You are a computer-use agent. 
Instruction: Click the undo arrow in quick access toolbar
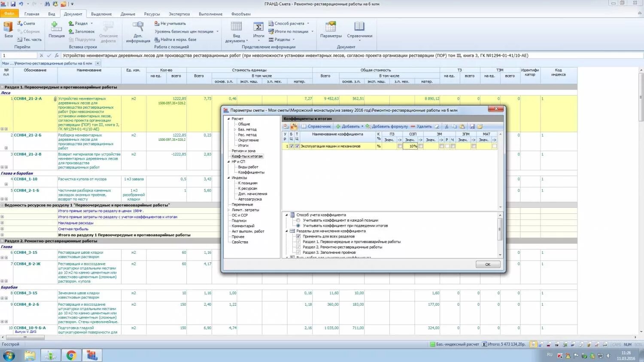click(21, 4)
